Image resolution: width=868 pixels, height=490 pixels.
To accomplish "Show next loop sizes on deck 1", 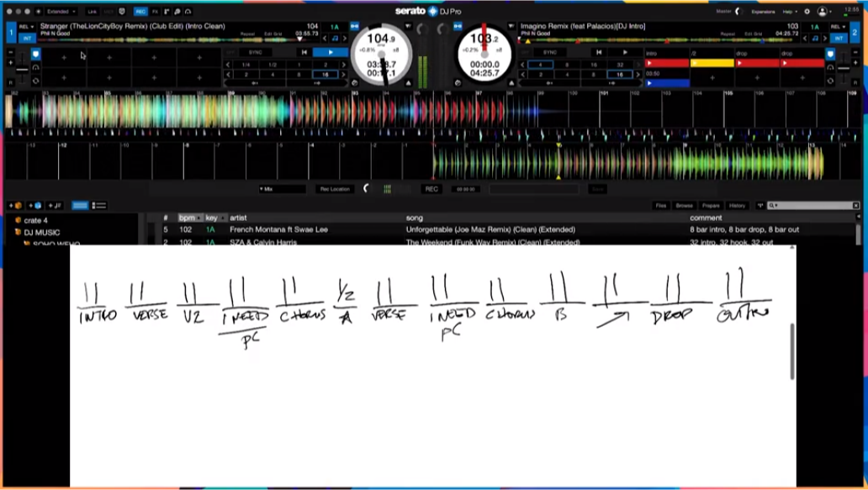I will [344, 65].
